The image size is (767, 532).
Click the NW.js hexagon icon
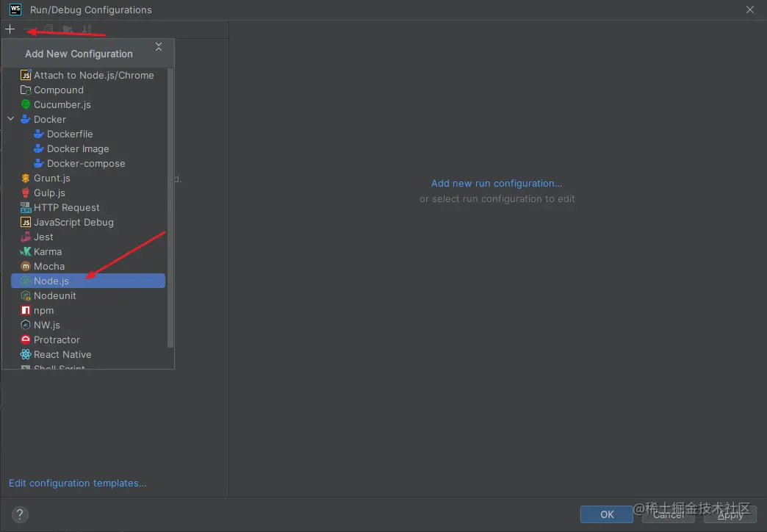(26, 325)
